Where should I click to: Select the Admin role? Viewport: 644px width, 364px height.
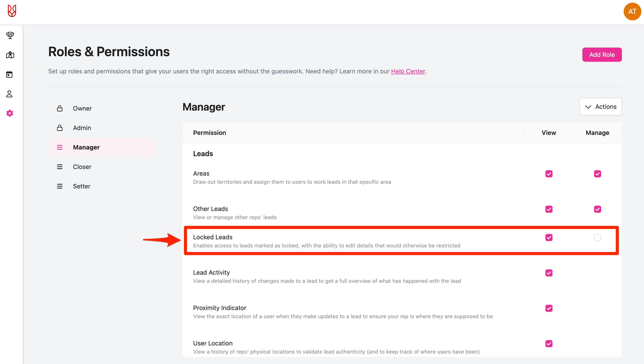click(82, 128)
